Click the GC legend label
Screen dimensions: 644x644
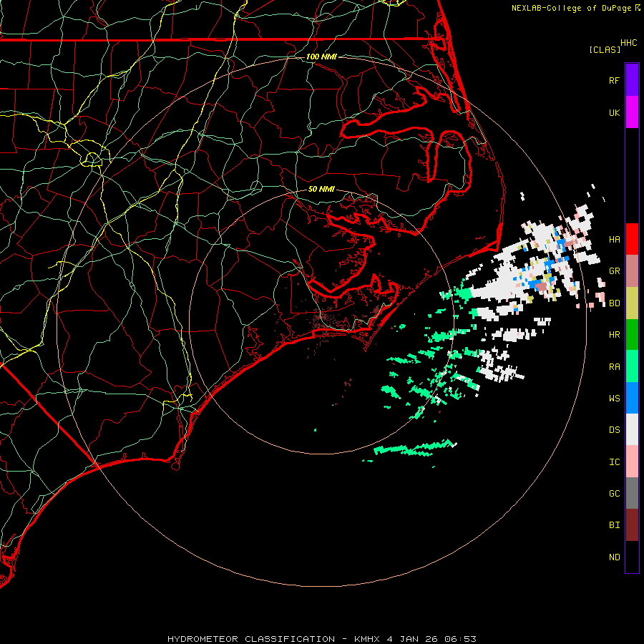point(614,494)
